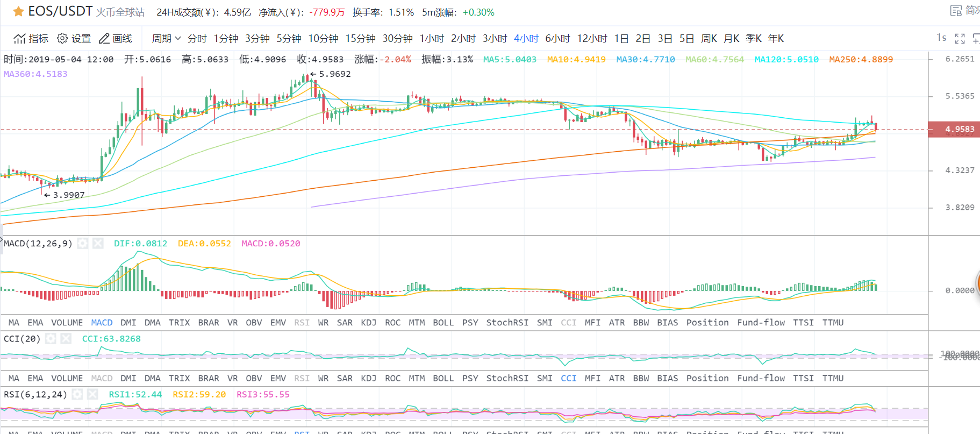
Task: Open RSI(6,12,24) panel gear settings
Action: click(x=77, y=395)
